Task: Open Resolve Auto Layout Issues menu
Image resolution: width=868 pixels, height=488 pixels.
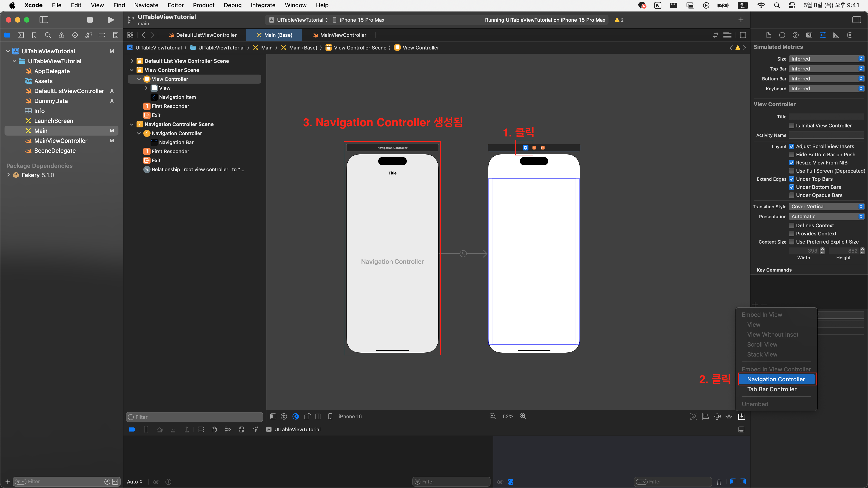Action: tap(729, 417)
